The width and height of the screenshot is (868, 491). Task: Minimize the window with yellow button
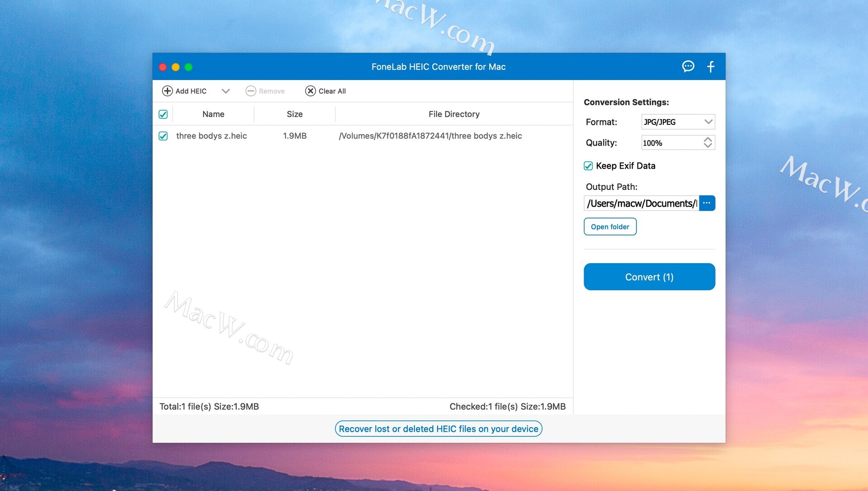[176, 67]
